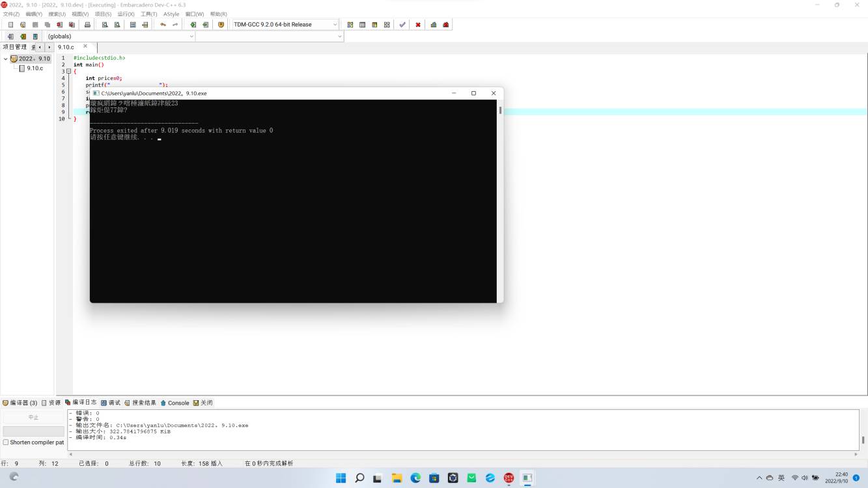The width and height of the screenshot is (868, 488).
Task: Click the Run toolbar icon
Action: [x=205, y=25]
